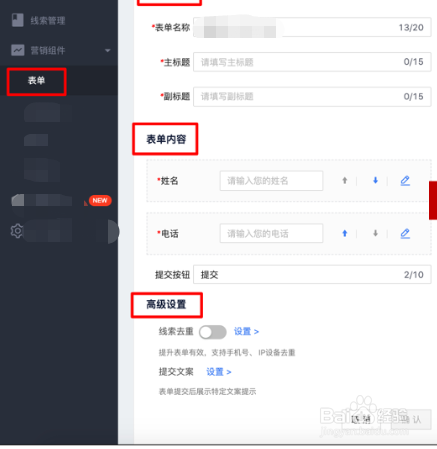
Task: Click the 主标题 input field
Action: (x=312, y=62)
